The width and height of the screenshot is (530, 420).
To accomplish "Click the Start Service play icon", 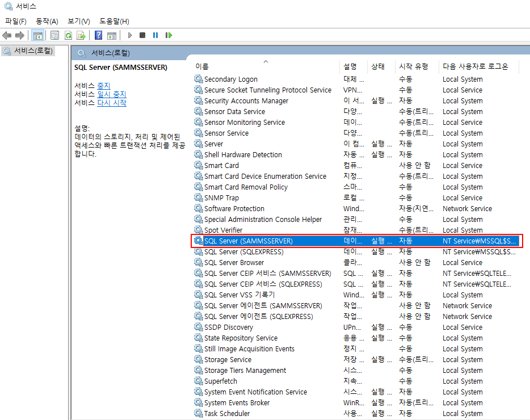I will (x=130, y=35).
